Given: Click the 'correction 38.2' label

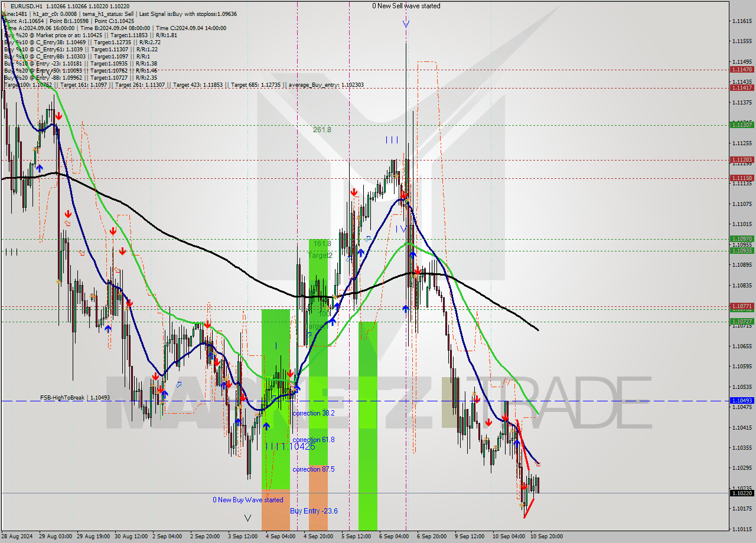Looking at the screenshot, I should tap(314, 413).
